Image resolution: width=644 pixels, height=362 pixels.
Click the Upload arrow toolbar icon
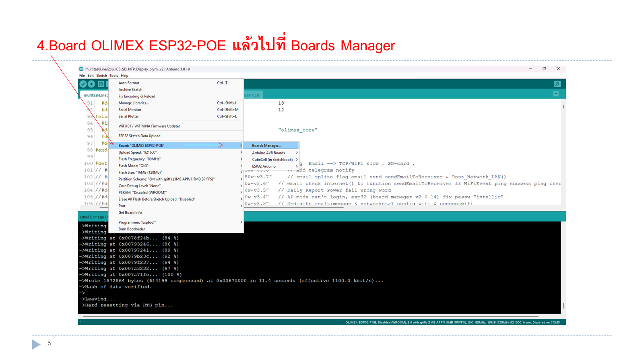click(91, 84)
